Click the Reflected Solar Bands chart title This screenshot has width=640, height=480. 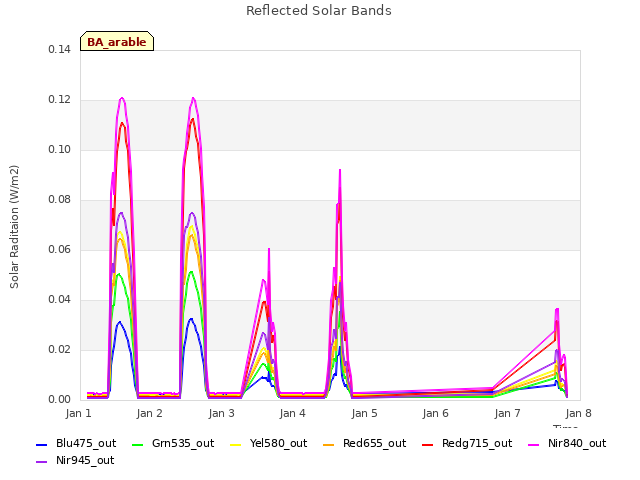tap(319, 11)
